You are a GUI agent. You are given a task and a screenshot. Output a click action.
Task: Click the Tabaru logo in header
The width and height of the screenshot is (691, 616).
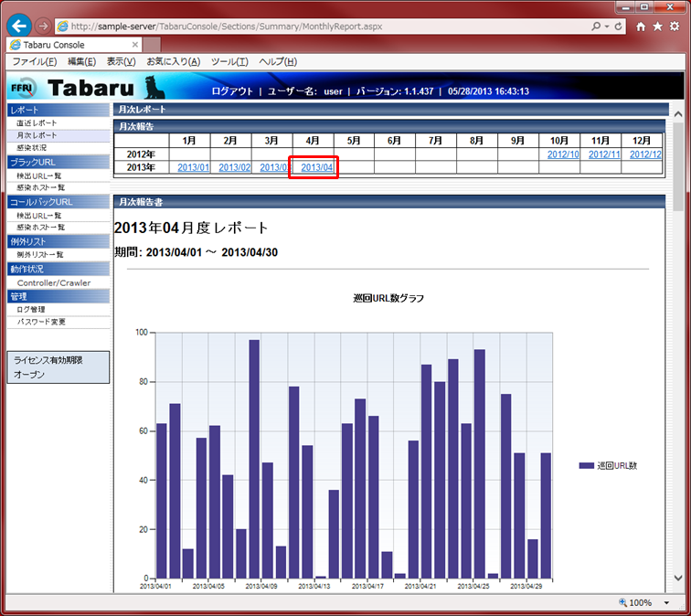coord(91,88)
